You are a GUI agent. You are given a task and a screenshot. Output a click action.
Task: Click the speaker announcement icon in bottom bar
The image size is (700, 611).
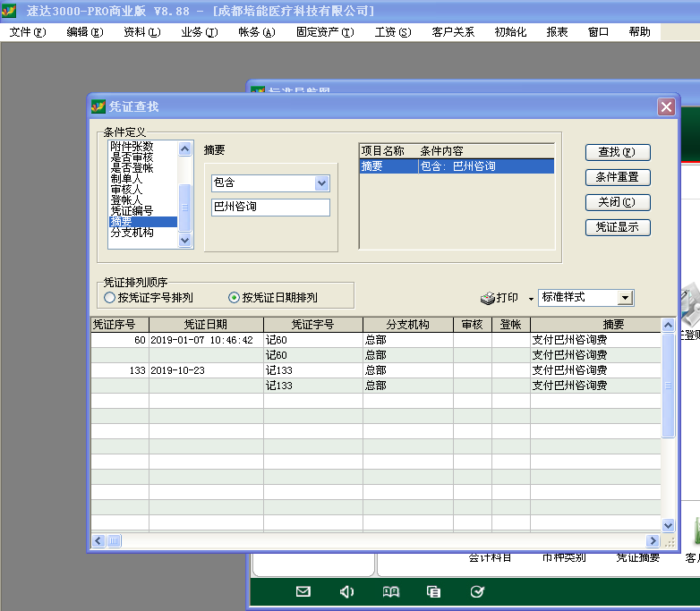[346, 592]
